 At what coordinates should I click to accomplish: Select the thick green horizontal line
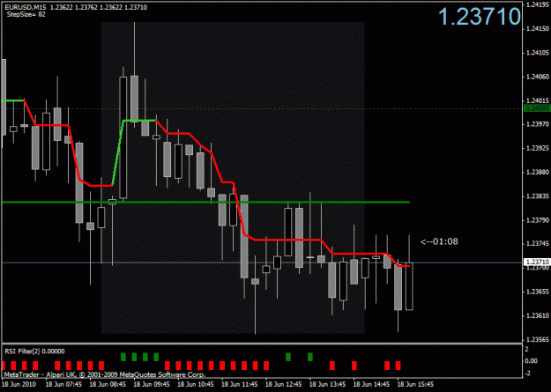point(206,202)
